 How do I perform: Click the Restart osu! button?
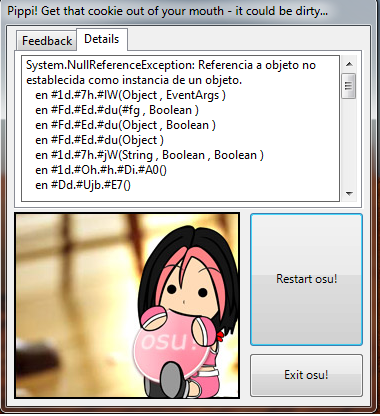(x=306, y=279)
